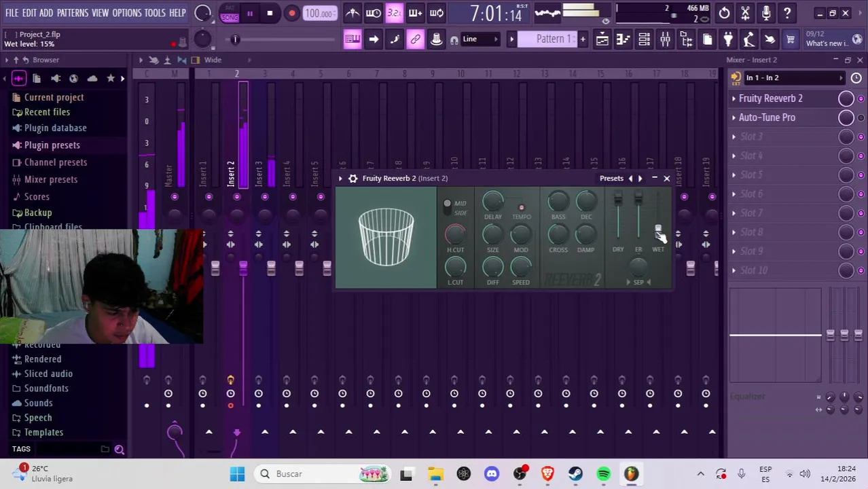Open the Playlist view icon

click(602, 39)
